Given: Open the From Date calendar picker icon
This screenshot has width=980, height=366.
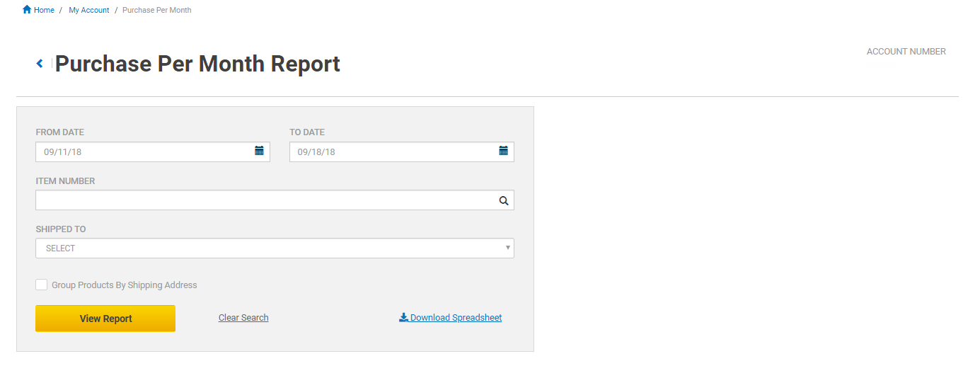Looking at the screenshot, I should 259,151.
